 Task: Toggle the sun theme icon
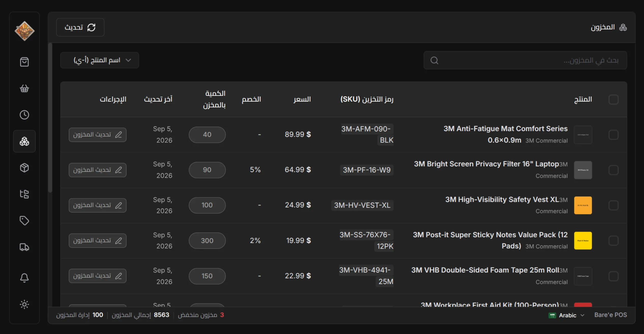[x=24, y=304]
